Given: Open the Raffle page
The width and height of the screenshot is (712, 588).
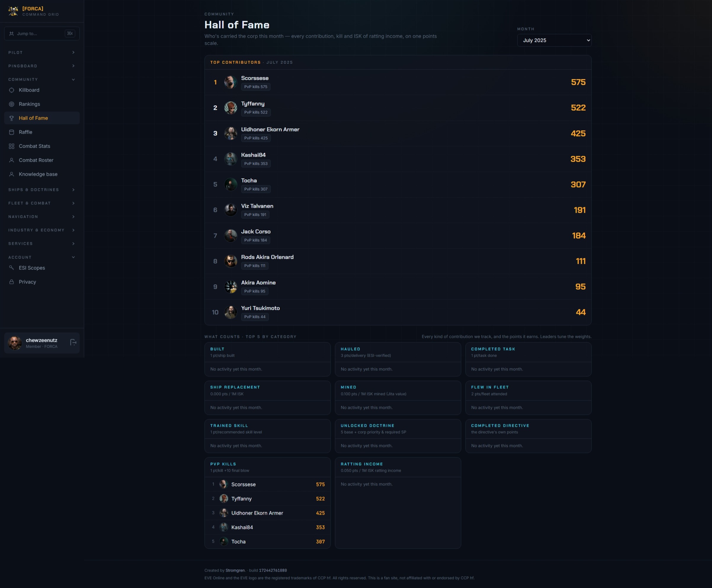Looking at the screenshot, I should (x=42, y=132).
